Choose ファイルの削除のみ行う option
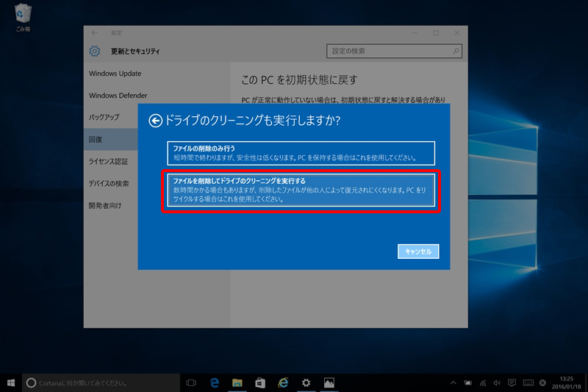The width and height of the screenshot is (588, 392). pyautogui.click(x=301, y=153)
